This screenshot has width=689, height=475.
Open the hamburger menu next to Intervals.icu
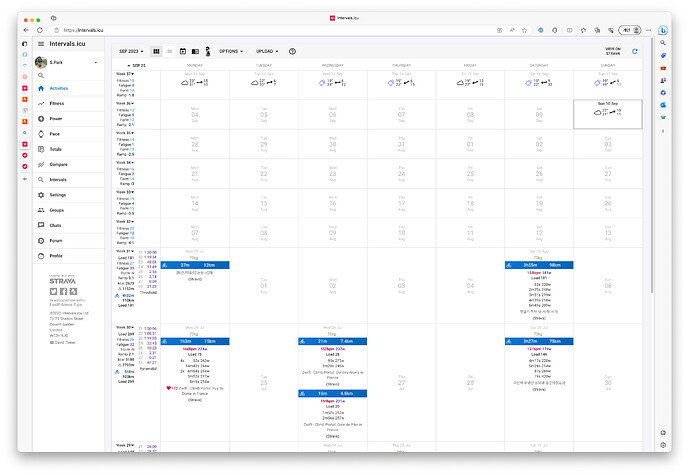point(40,44)
